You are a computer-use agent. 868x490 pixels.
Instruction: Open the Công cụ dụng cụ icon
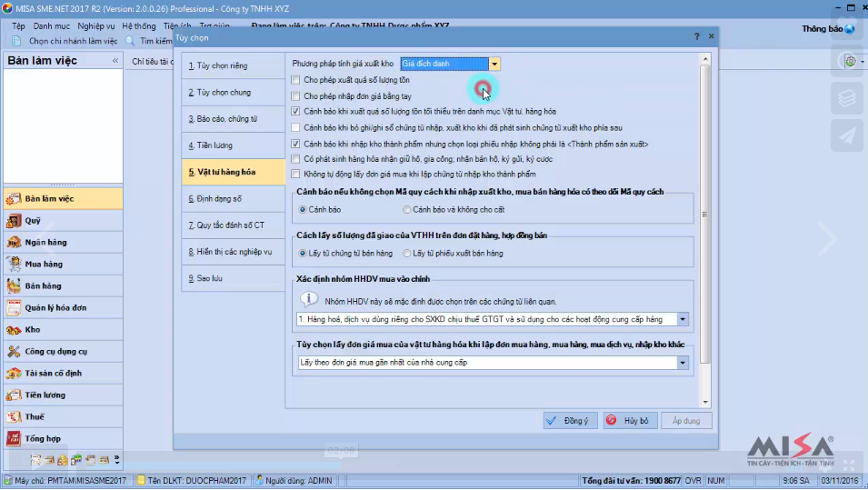pos(14,352)
